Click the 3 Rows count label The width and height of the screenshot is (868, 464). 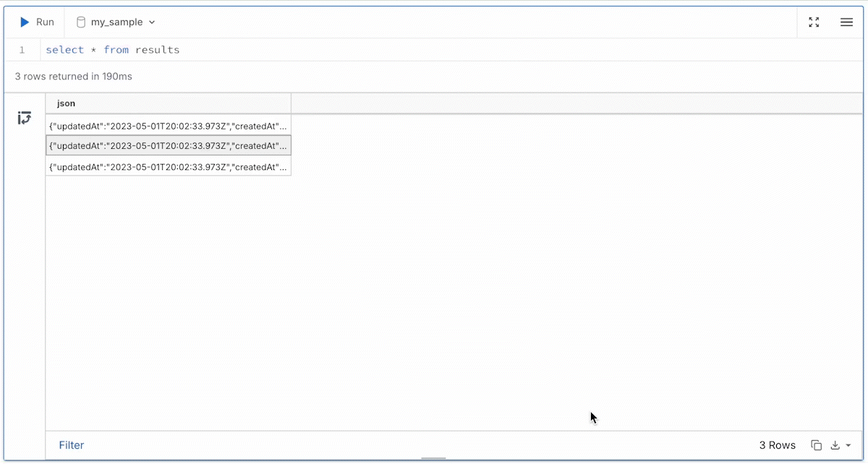tap(777, 445)
